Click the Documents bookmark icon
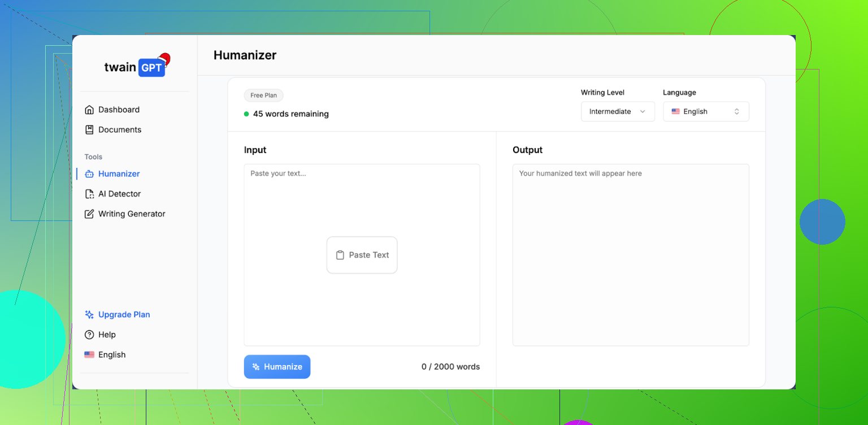The height and width of the screenshot is (425, 868). pyautogui.click(x=89, y=129)
